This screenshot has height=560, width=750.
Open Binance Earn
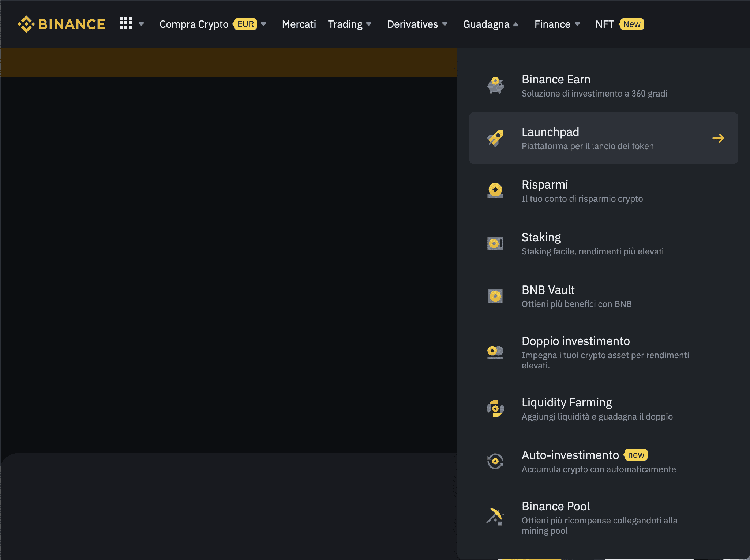pos(604,86)
